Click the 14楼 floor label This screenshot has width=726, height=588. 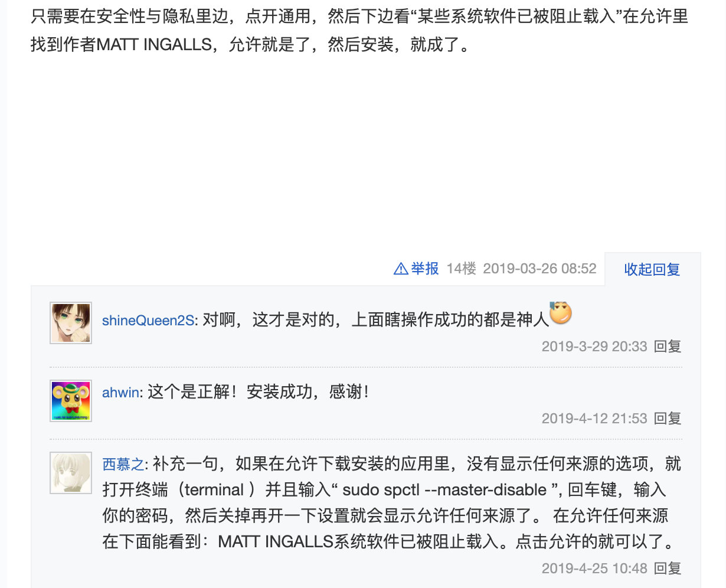click(461, 269)
